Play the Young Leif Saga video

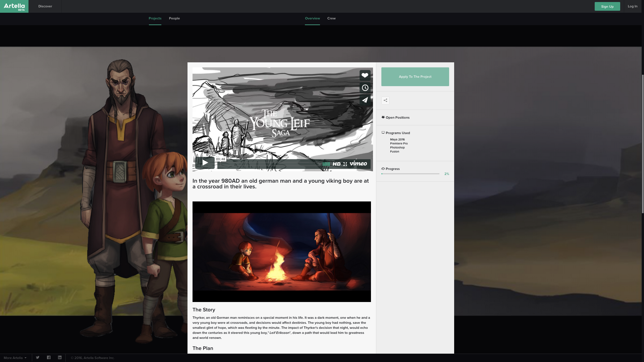(205, 163)
